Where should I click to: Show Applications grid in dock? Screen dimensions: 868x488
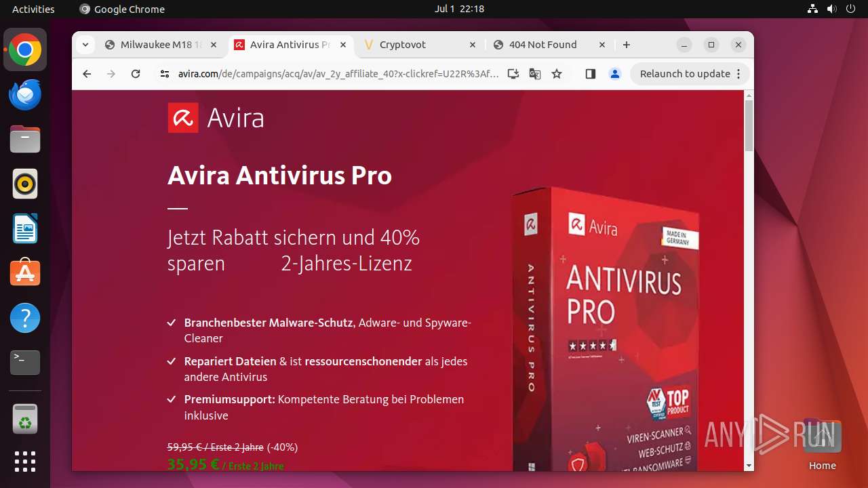coord(25,462)
